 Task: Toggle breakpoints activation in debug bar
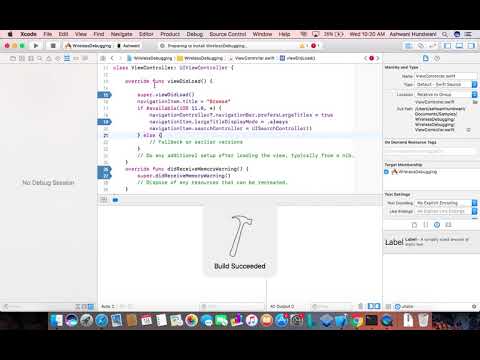click(115, 200)
